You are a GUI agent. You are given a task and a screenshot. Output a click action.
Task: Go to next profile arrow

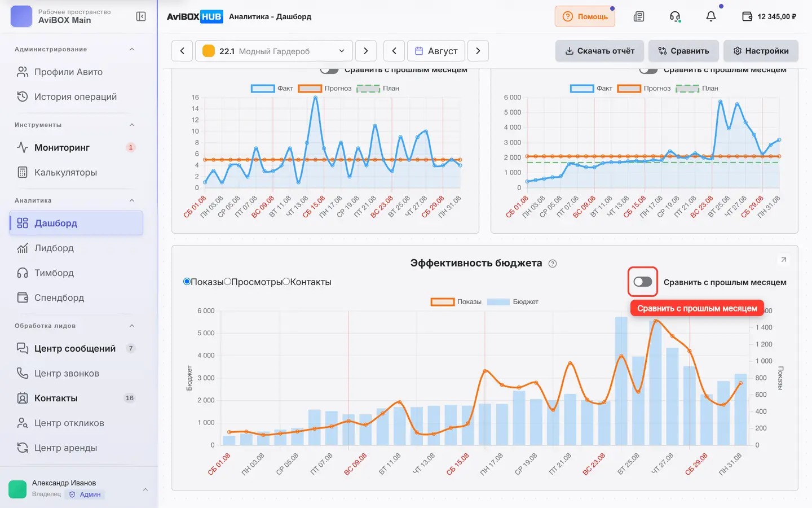(366, 51)
